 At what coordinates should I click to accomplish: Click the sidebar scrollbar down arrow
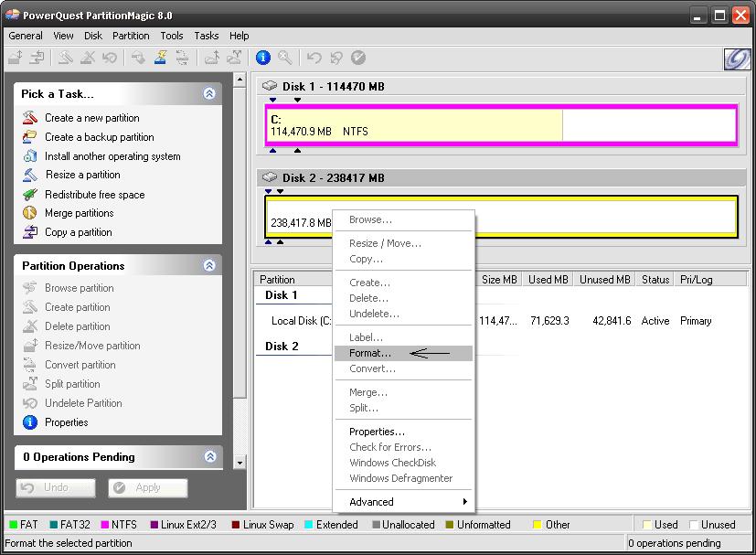[240, 463]
